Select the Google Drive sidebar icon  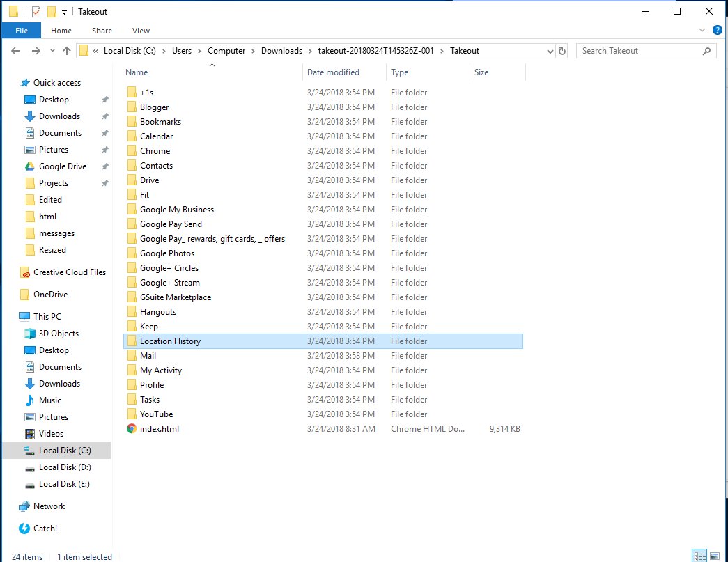click(x=30, y=166)
